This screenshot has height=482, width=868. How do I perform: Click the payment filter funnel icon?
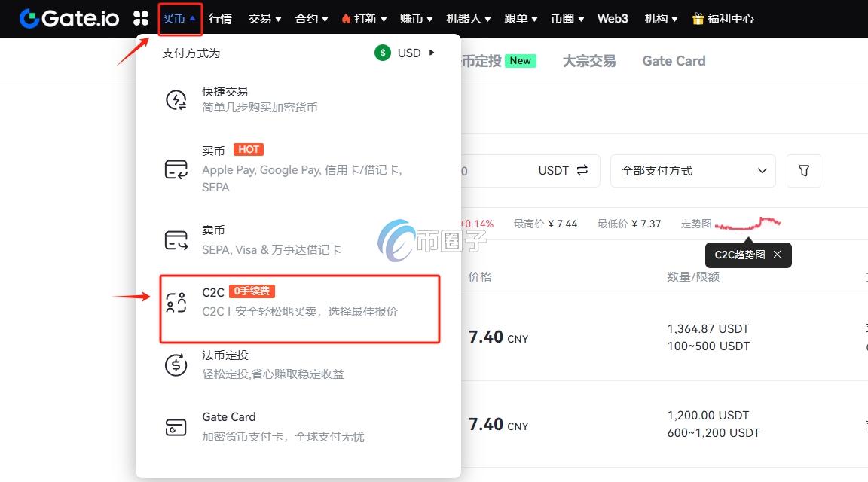[803, 171]
